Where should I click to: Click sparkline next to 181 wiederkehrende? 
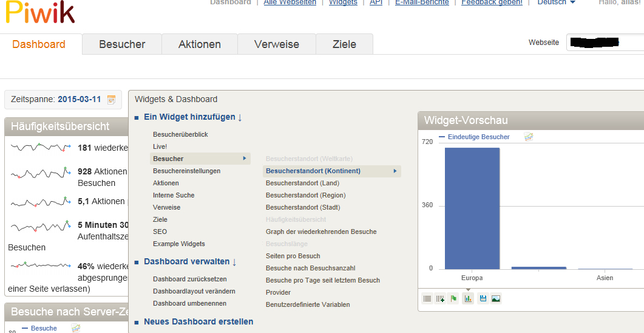coord(40,147)
